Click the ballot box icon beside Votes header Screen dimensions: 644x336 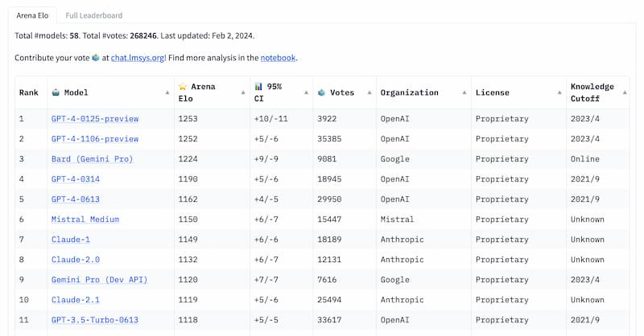coord(321,92)
